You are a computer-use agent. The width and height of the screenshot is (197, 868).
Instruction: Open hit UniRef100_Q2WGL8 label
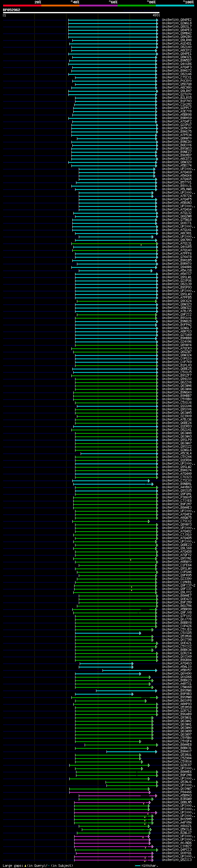(x=177, y=23)
